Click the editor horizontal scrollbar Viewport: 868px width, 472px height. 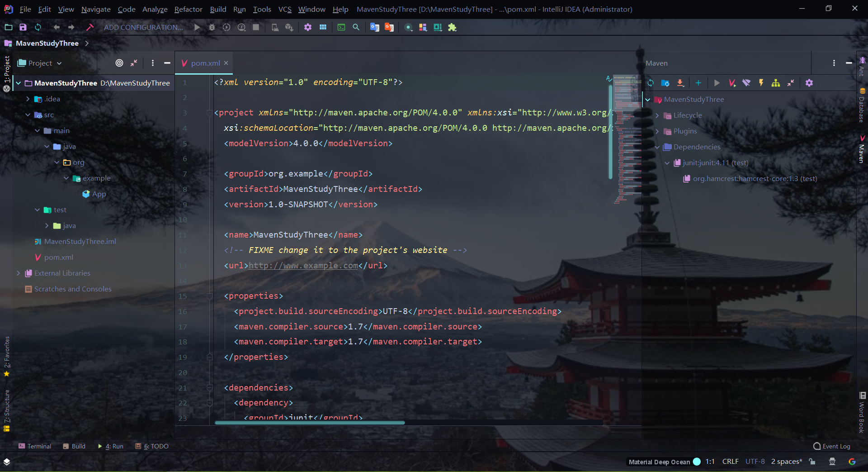310,423
